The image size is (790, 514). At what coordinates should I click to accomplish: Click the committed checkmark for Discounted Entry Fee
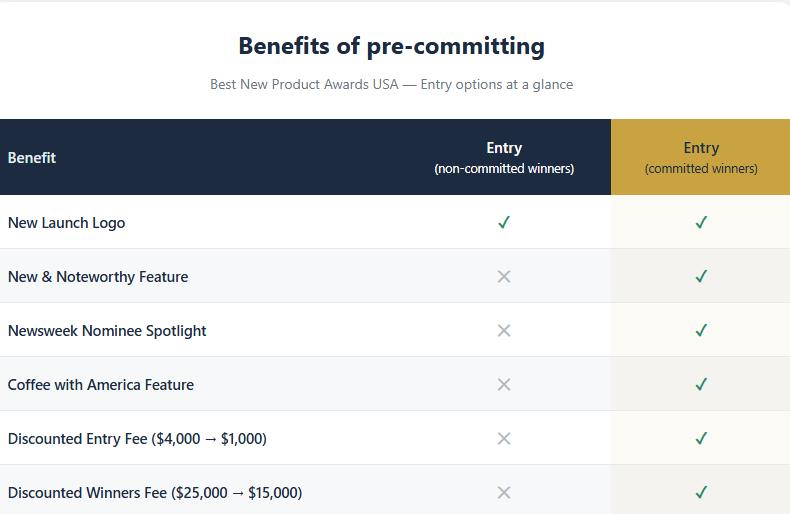click(701, 438)
